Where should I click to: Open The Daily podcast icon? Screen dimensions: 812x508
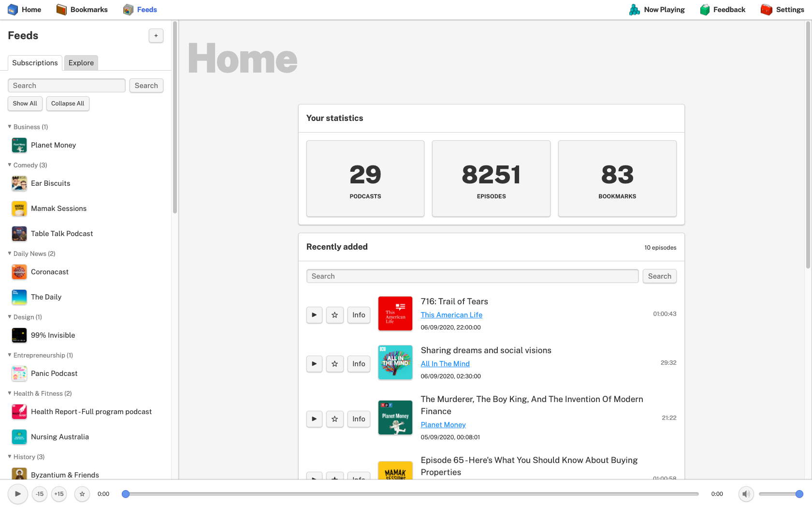[19, 297]
